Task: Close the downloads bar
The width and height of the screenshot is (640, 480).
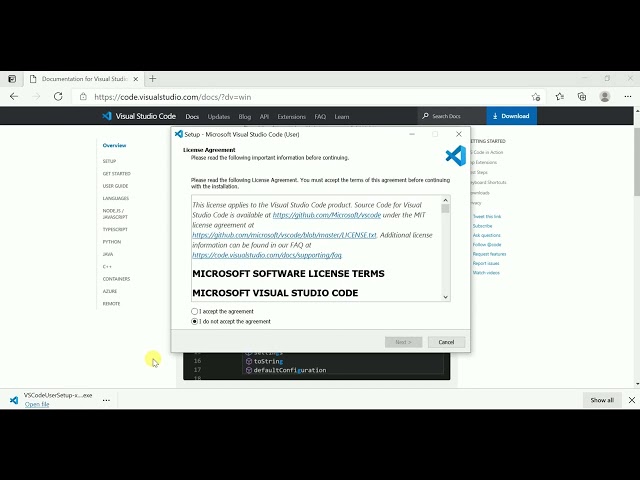Action: click(x=632, y=400)
